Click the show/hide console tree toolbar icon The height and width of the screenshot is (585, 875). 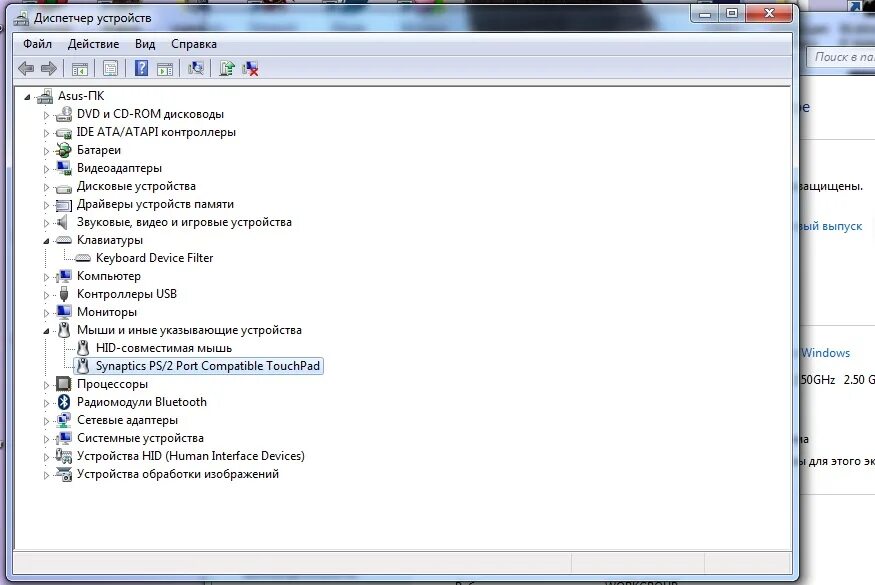point(80,69)
